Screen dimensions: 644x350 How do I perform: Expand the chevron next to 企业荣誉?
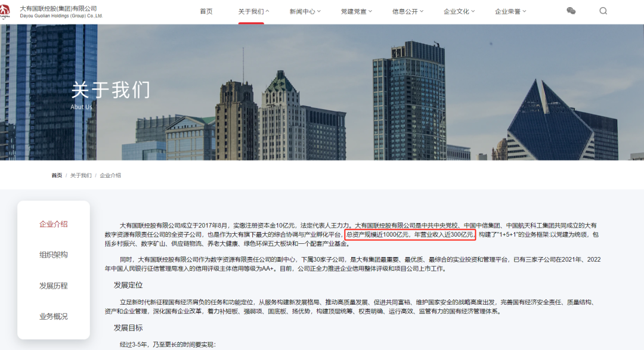tap(524, 11)
